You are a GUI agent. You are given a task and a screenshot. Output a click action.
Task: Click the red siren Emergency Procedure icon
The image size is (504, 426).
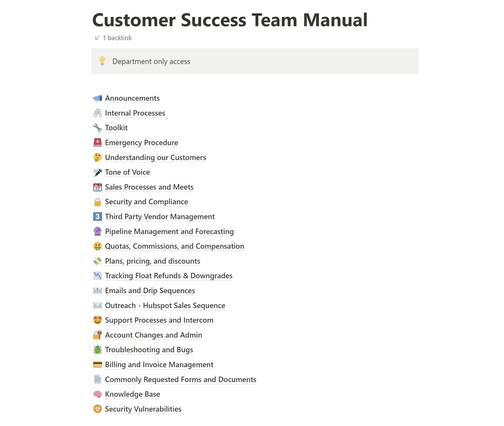97,143
